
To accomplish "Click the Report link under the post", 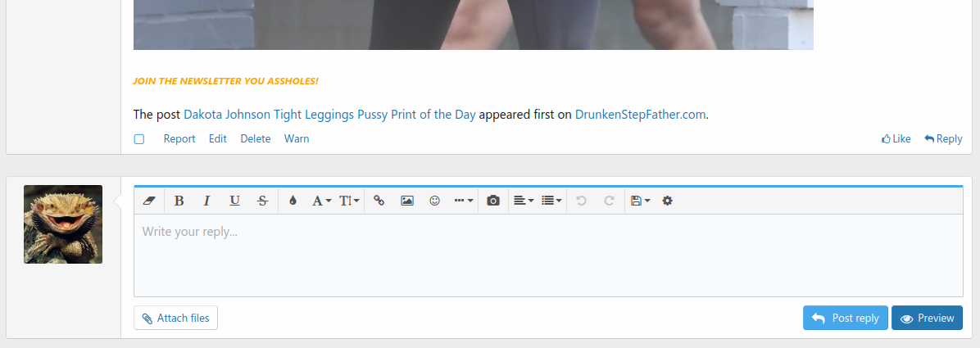I will click(x=179, y=139).
